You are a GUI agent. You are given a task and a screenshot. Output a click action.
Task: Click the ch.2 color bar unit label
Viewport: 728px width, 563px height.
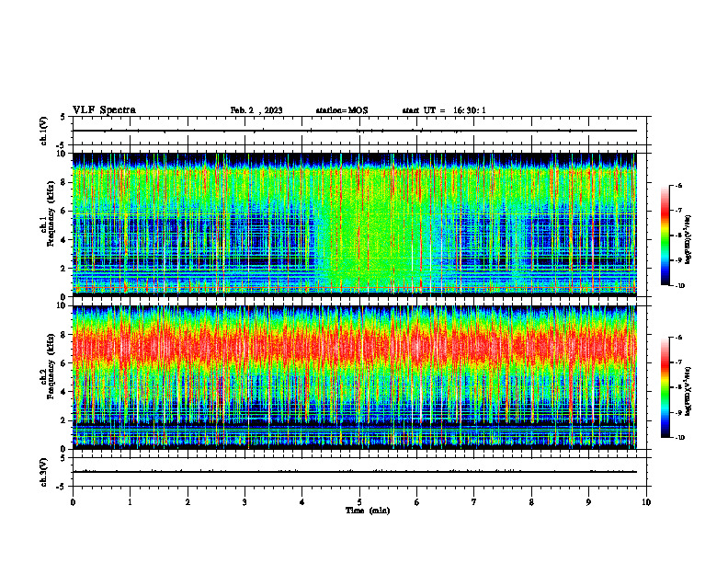click(688, 392)
